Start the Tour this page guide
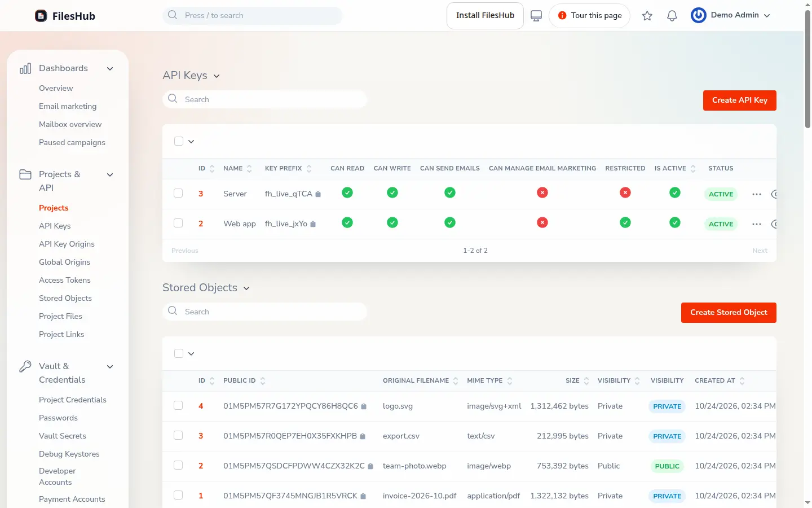The height and width of the screenshot is (508, 812). [x=589, y=16]
